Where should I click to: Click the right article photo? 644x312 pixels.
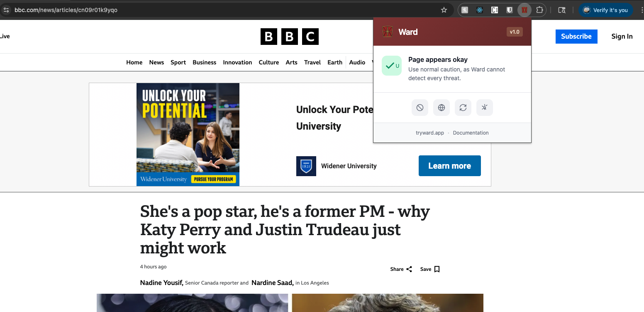point(388,303)
